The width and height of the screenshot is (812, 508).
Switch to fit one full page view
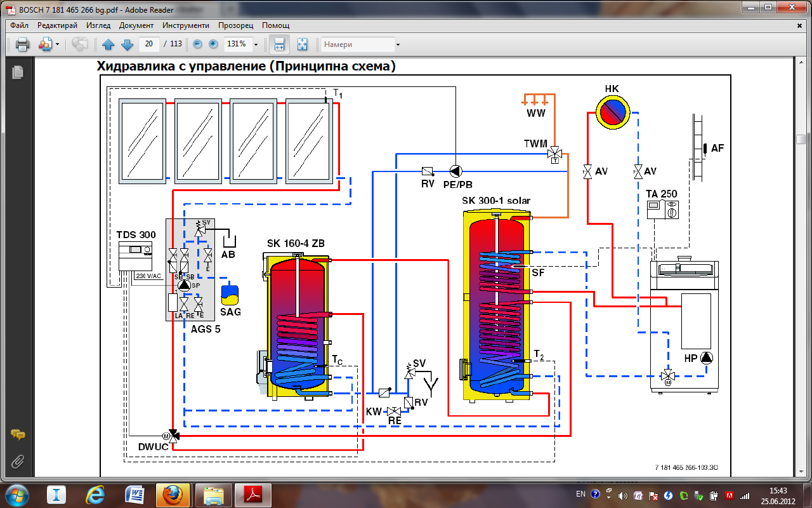point(302,44)
